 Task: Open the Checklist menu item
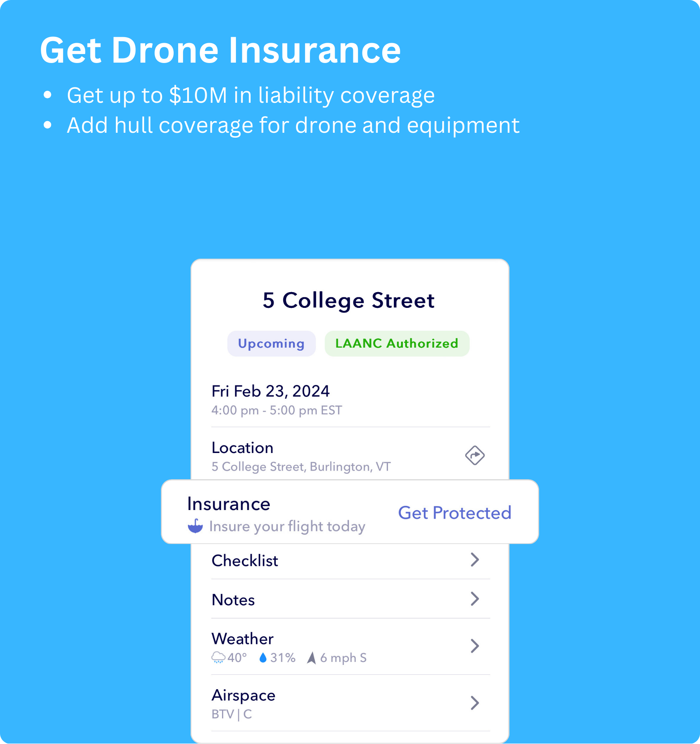pos(350,561)
